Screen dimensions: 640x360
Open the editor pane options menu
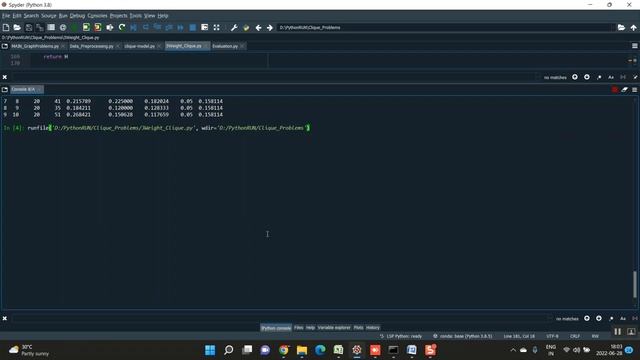[x=634, y=46]
